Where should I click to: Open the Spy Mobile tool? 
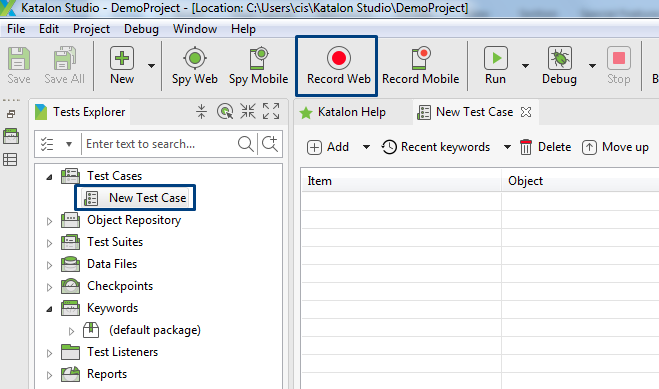[x=258, y=65]
